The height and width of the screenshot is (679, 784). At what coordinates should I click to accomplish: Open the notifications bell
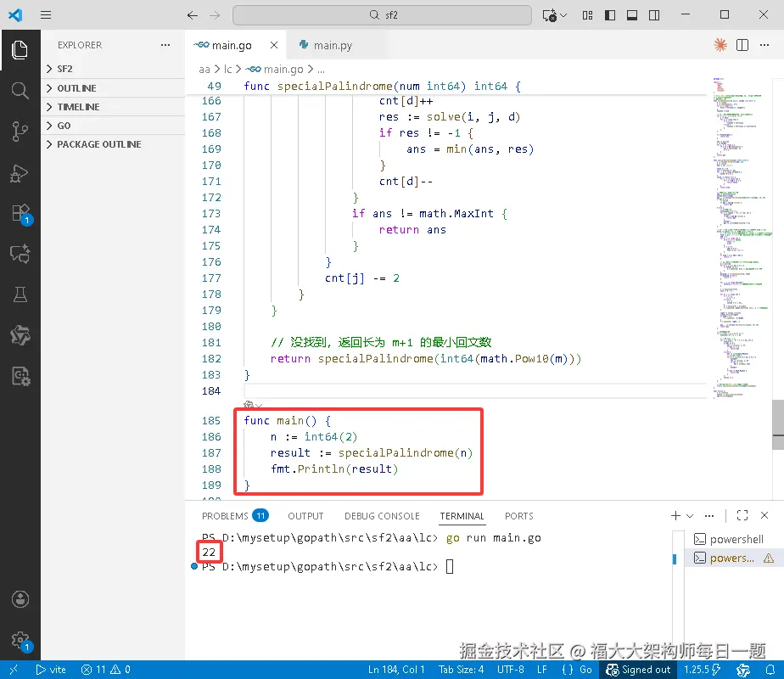770,670
